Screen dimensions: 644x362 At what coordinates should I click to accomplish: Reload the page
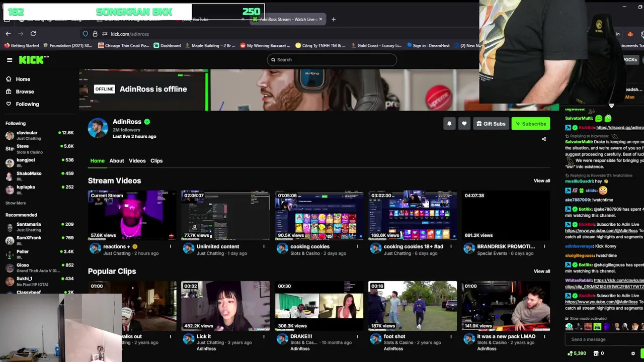(33, 34)
